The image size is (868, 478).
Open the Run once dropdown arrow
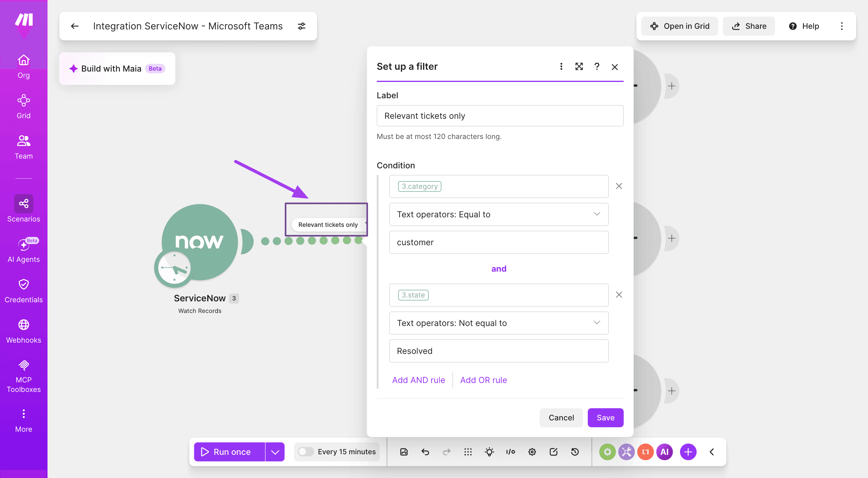click(x=275, y=452)
